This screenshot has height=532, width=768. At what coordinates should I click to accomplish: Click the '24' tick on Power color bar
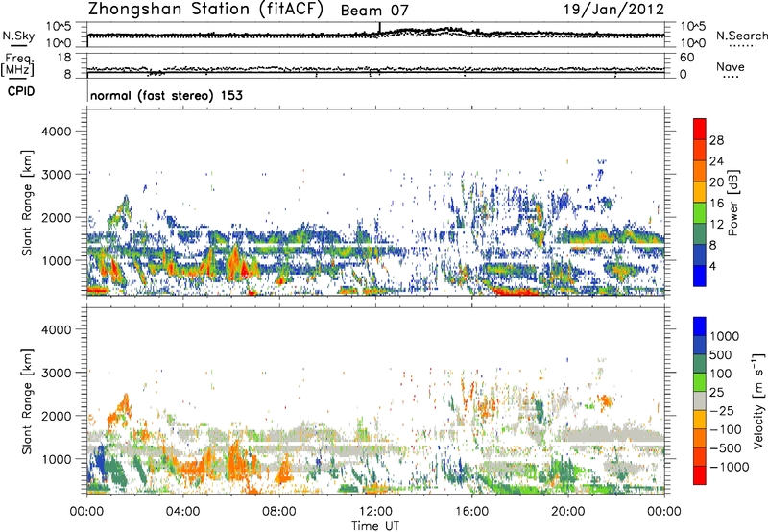[x=716, y=161]
